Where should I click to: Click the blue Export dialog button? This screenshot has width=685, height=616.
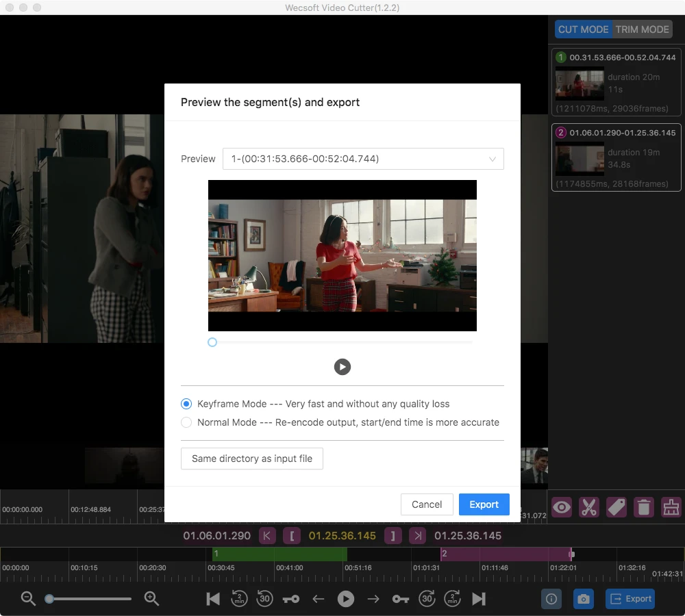(x=484, y=504)
